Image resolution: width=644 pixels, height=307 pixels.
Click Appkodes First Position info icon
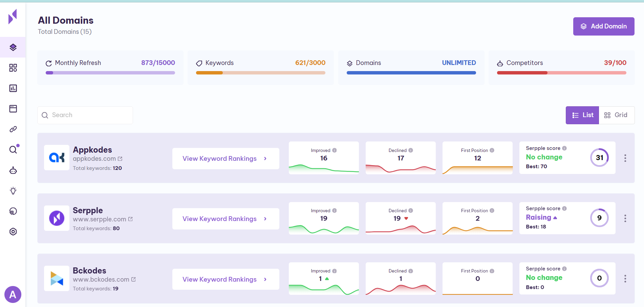point(492,150)
